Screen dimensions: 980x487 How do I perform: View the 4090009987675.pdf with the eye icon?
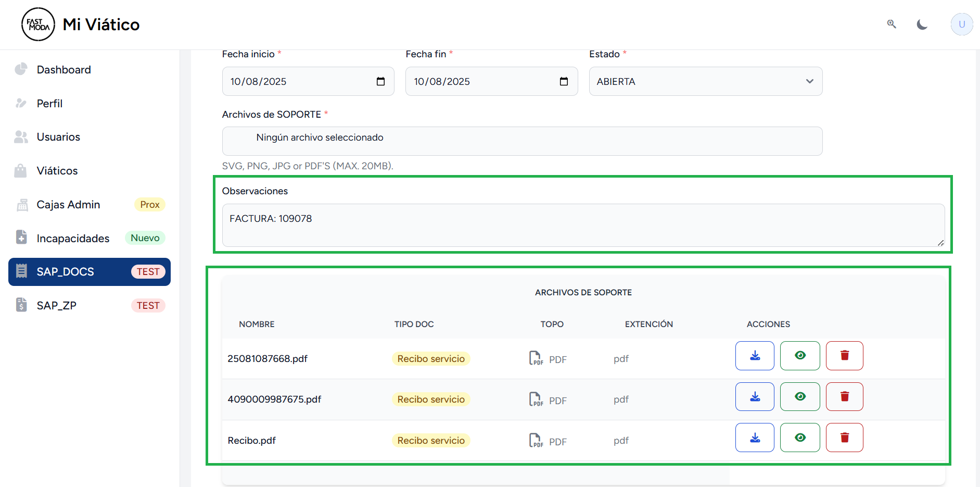799,397
